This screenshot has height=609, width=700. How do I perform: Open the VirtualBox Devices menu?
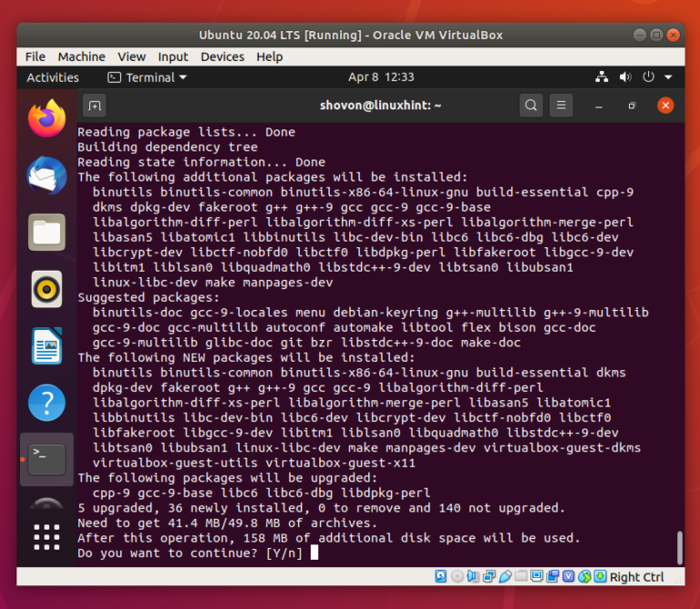coord(222,57)
